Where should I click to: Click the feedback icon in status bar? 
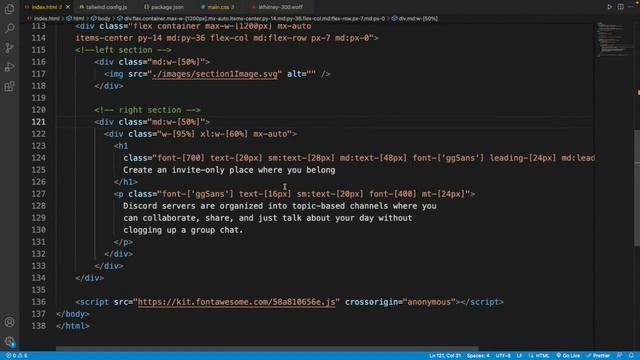coord(620,356)
